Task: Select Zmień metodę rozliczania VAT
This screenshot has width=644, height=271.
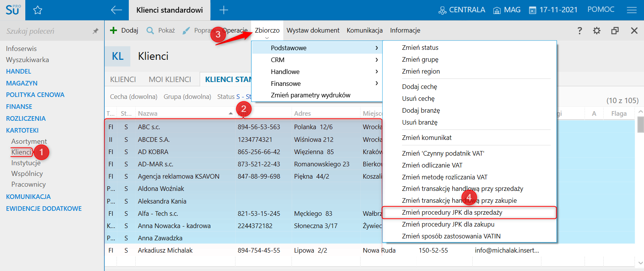Action: [x=445, y=177]
